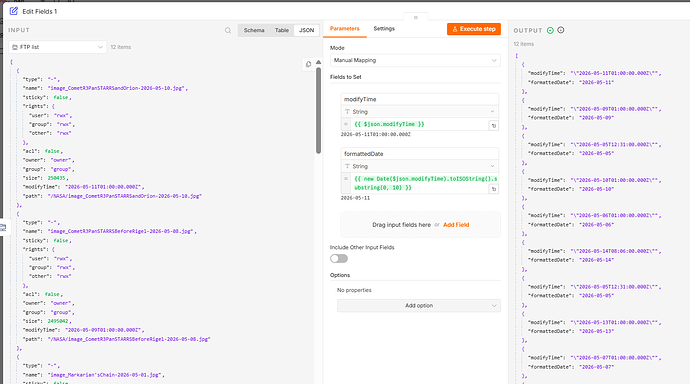Click the Drag input fields here area

click(x=420, y=225)
